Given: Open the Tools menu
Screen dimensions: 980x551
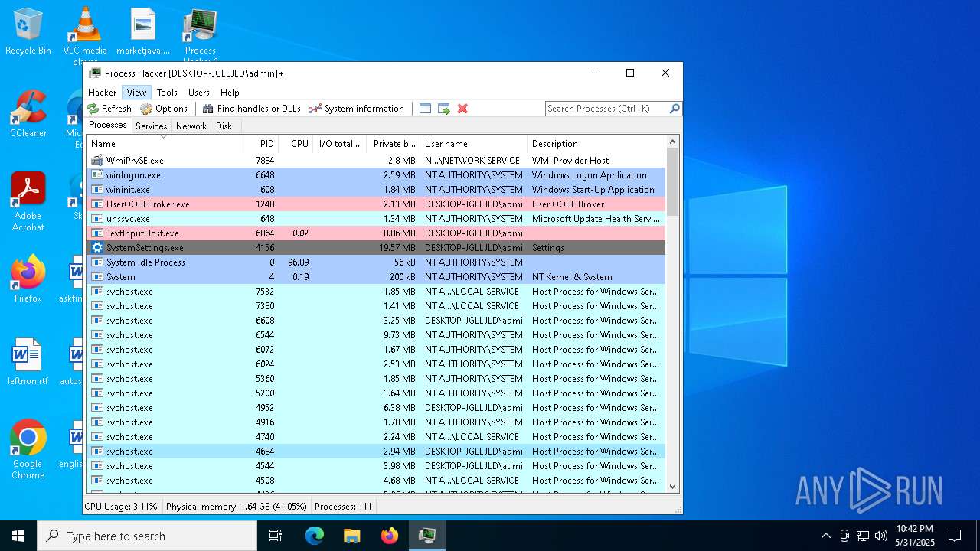Looking at the screenshot, I should tap(167, 92).
